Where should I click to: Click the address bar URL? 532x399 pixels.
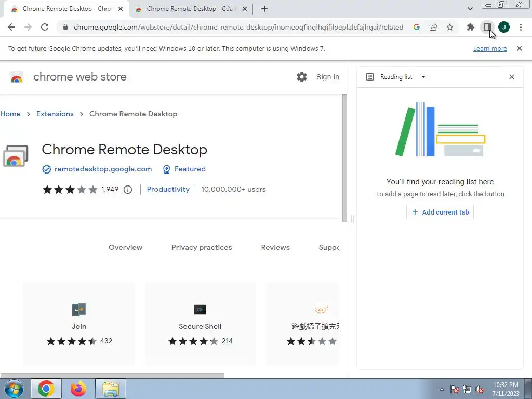[238, 27]
